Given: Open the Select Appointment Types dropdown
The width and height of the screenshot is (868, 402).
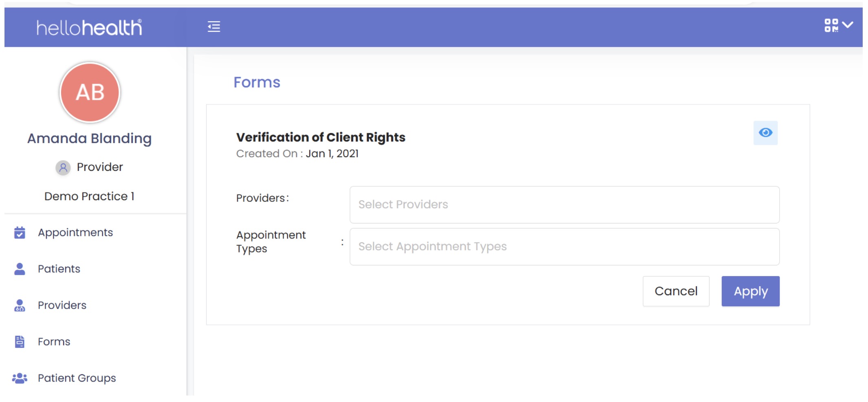Looking at the screenshot, I should pos(564,247).
